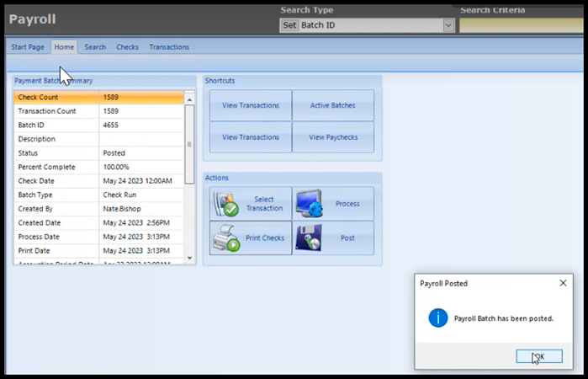Open the Active Batches shortcut

pos(333,106)
